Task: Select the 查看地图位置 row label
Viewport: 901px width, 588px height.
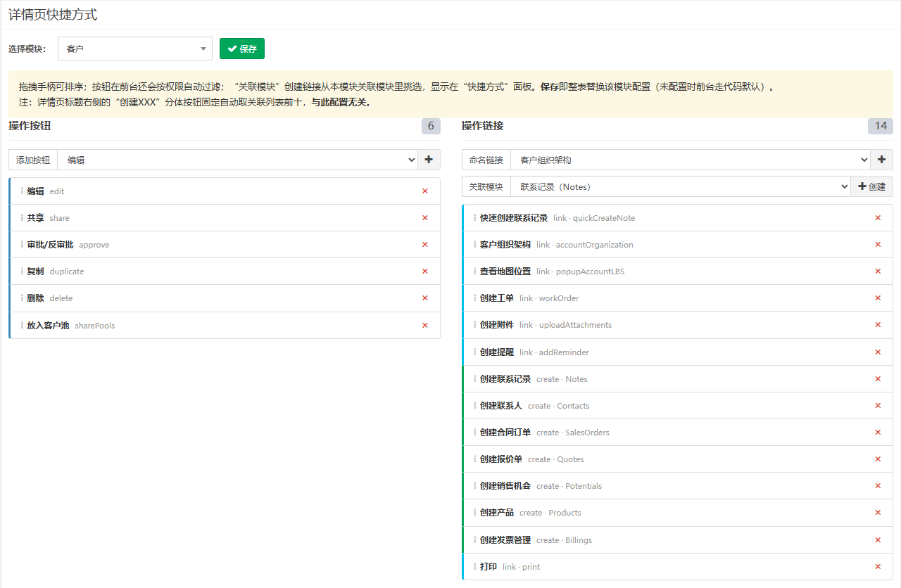Action: (505, 271)
